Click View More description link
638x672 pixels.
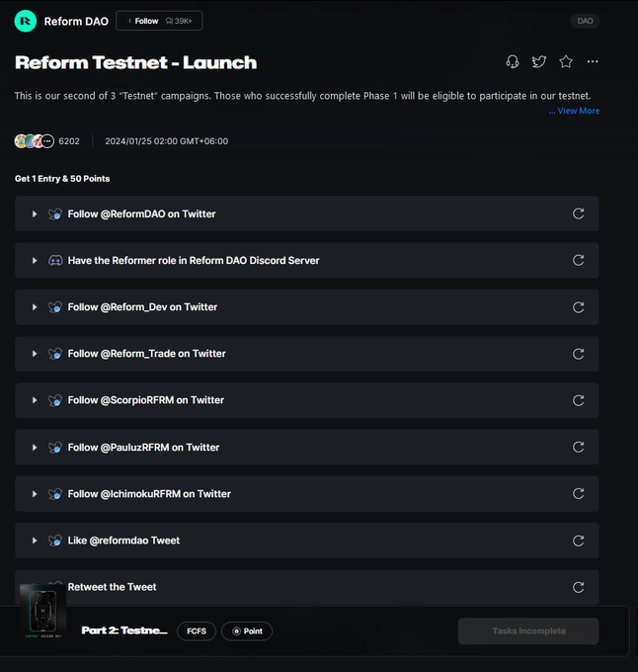574,111
